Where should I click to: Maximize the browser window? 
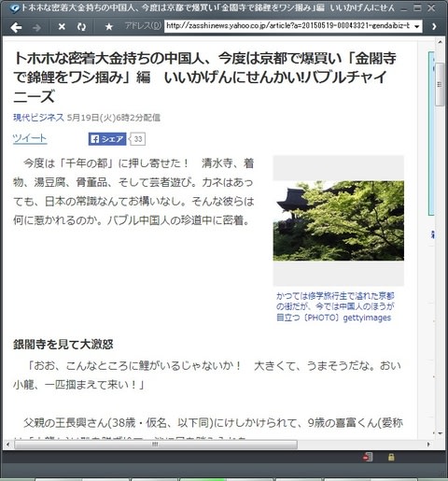(417, 8)
